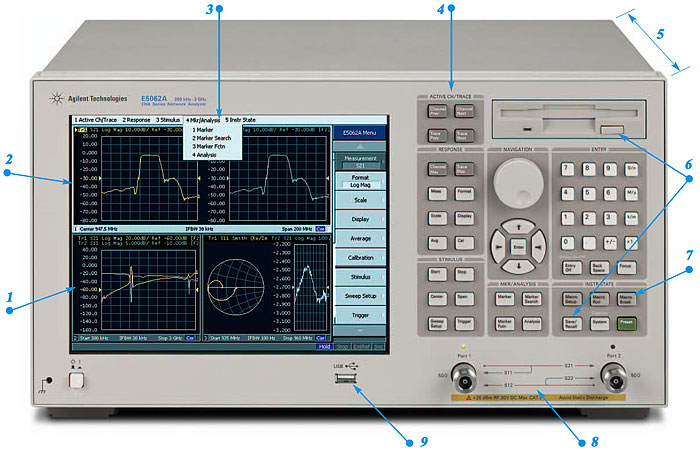
Task: Open the Sweep Setup softkey submenu
Action: 359,297
